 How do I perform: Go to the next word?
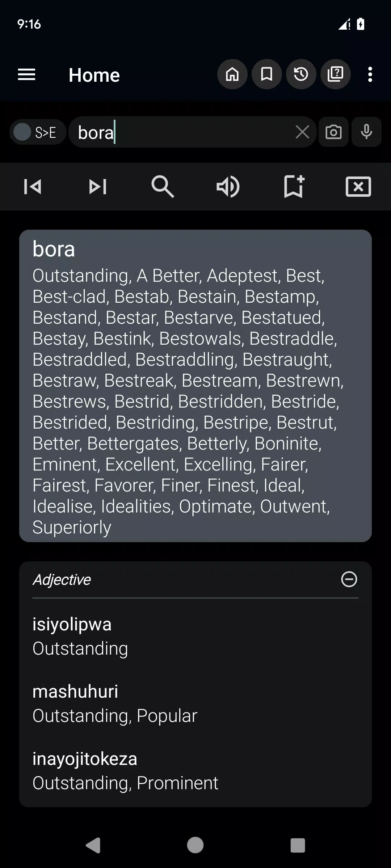click(98, 187)
